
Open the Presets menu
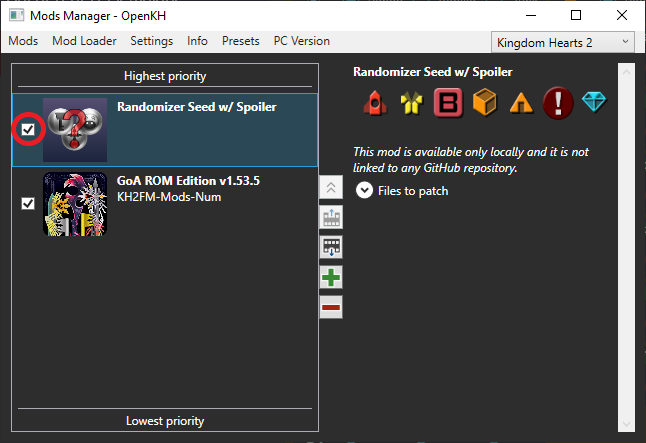pyautogui.click(x=240, y=41)
